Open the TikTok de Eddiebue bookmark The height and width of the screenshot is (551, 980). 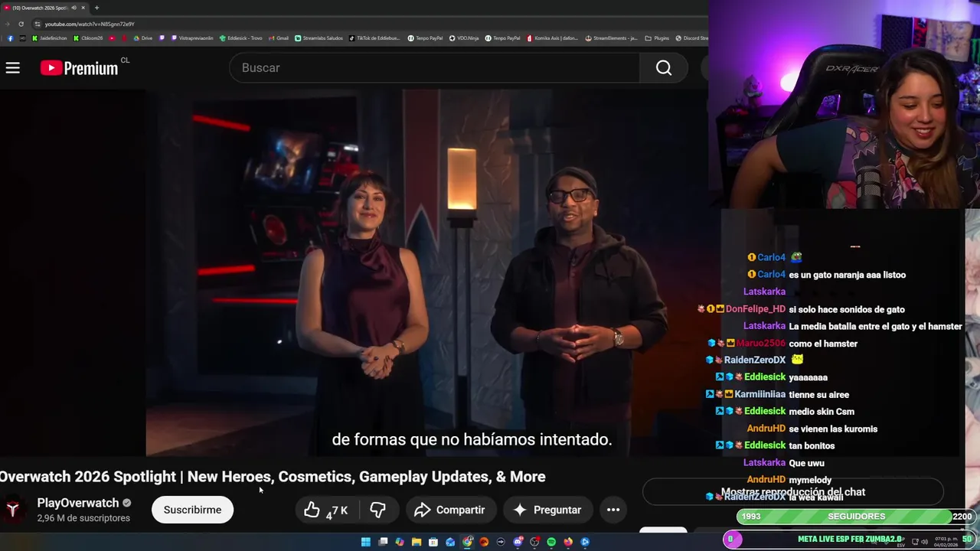(374, 38)
